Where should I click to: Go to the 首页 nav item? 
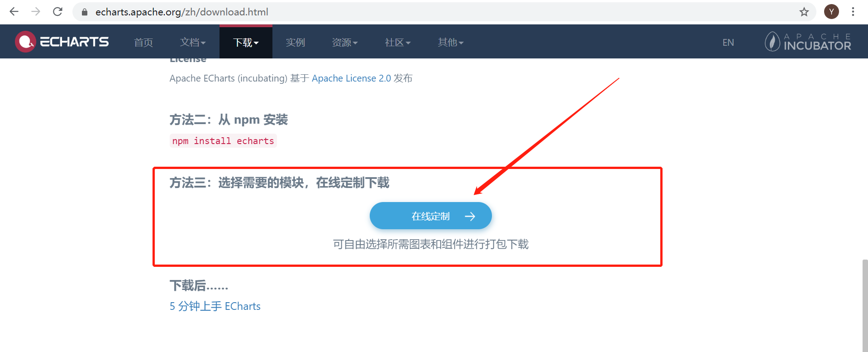point(143,42)
